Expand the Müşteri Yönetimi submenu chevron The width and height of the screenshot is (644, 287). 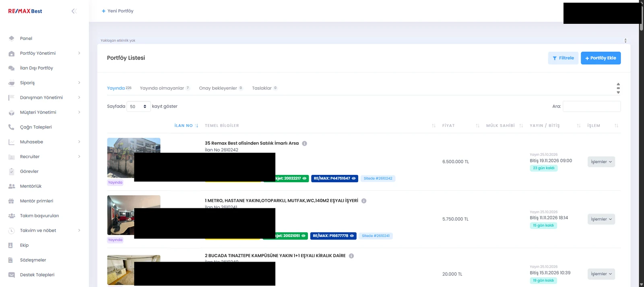click(x=79, y=112)
